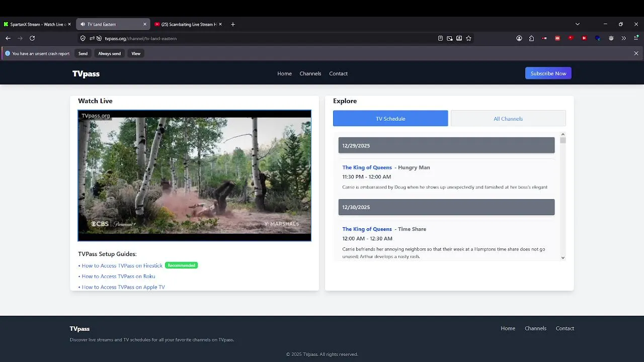Send the unsent crash report

[83, 53]
